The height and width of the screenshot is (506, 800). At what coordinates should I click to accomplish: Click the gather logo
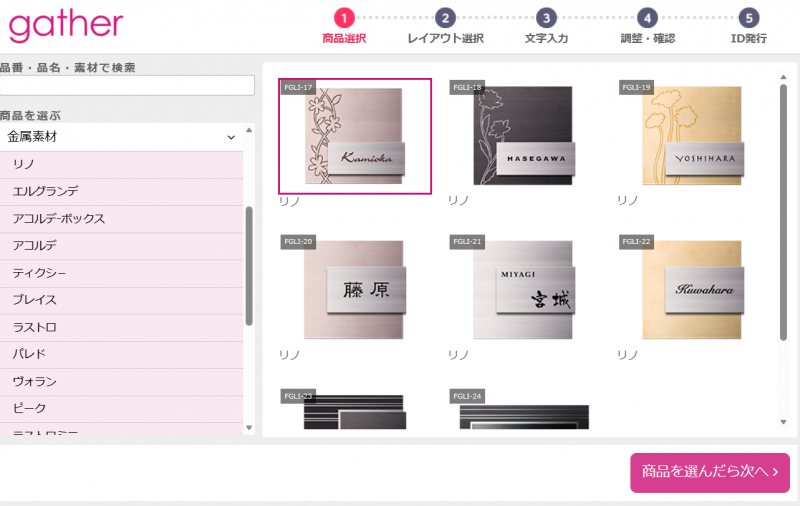[66, 25]
